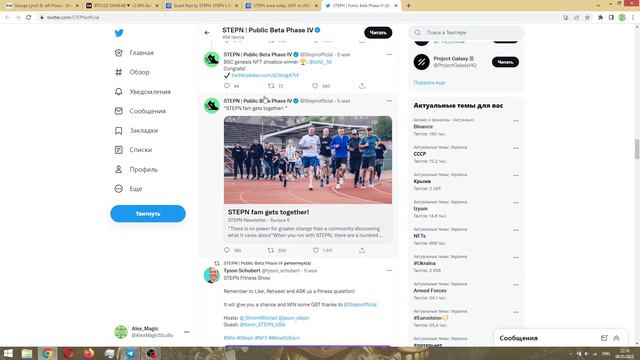Viewport: 640px width, 360px height.
Task: Open #Win hashtag in Tyson's tweet
Action: tap(229, 338)
